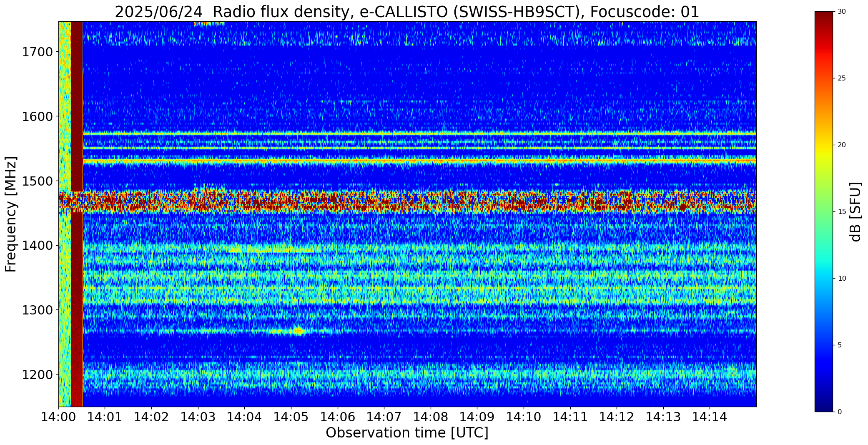Click the colorbar tick label 20

point(842,145)
